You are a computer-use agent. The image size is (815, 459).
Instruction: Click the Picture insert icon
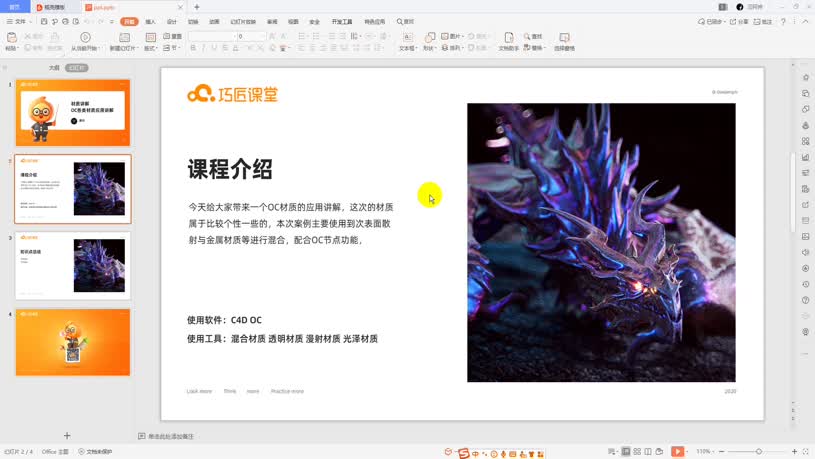[445, 36]
